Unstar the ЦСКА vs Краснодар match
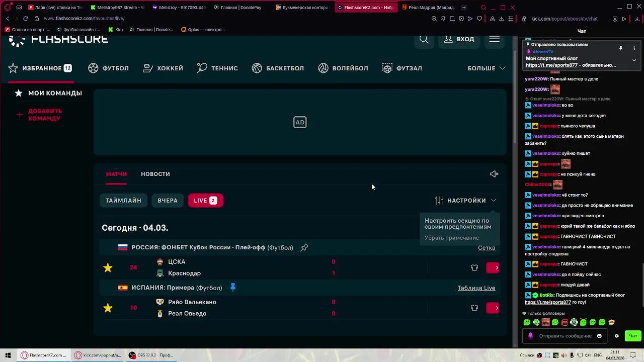Screen dimensions: 644x362 point(108,267)
